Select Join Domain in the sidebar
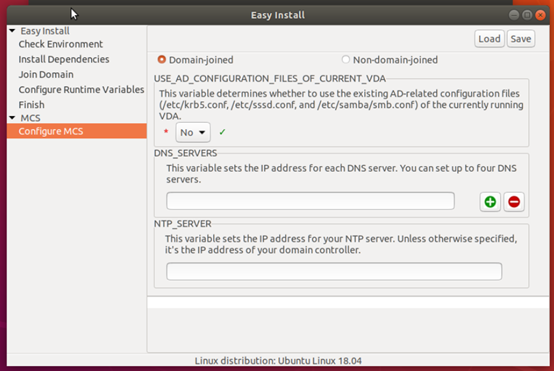Image resolution: width=554 pixels, height=371 pixels. (46, 75)
